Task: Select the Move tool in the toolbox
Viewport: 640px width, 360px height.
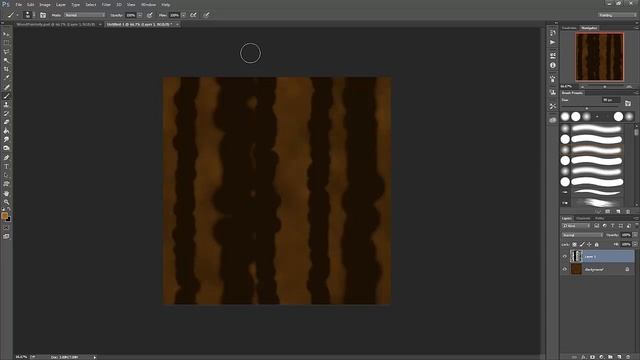Action: [6, 34]
